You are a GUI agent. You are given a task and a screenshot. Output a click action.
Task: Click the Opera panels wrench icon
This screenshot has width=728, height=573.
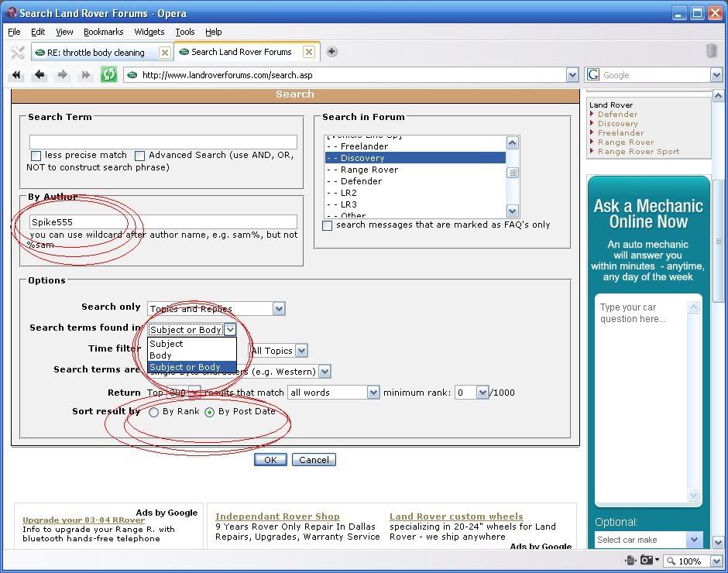(x=17, y=52)
